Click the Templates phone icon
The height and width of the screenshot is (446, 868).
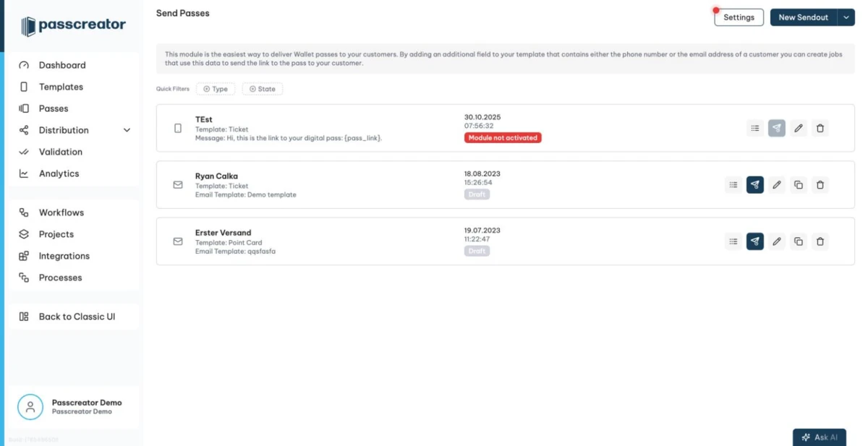tap(24, 87)
